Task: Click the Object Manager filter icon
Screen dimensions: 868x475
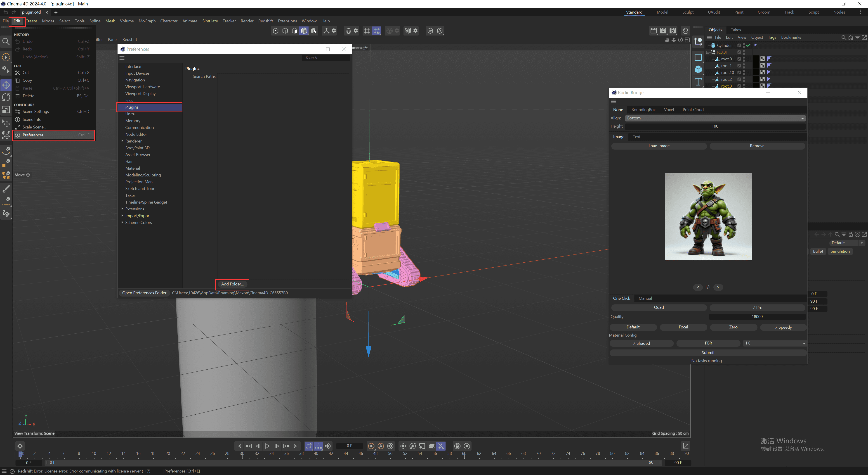Action: pos(858,37)
